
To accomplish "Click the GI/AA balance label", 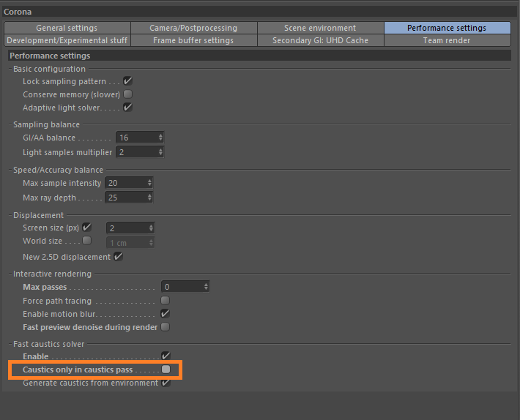I will pyautogui.click(x=49, y=138).
